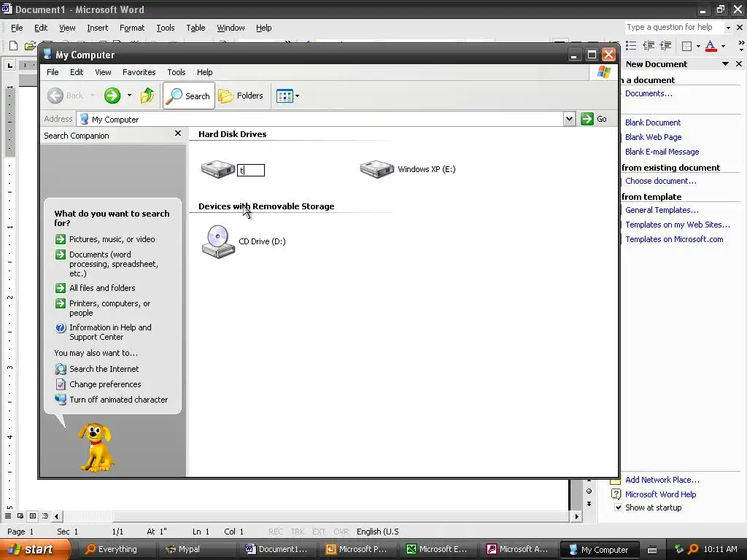The image size is (747, 560).
Task: Click the Select Browse Object button in Word
Action: [x=589, y=491]
